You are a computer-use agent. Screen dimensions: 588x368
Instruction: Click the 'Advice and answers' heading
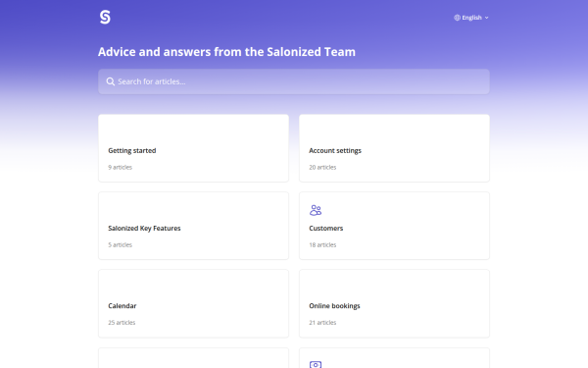pos(226,52)
